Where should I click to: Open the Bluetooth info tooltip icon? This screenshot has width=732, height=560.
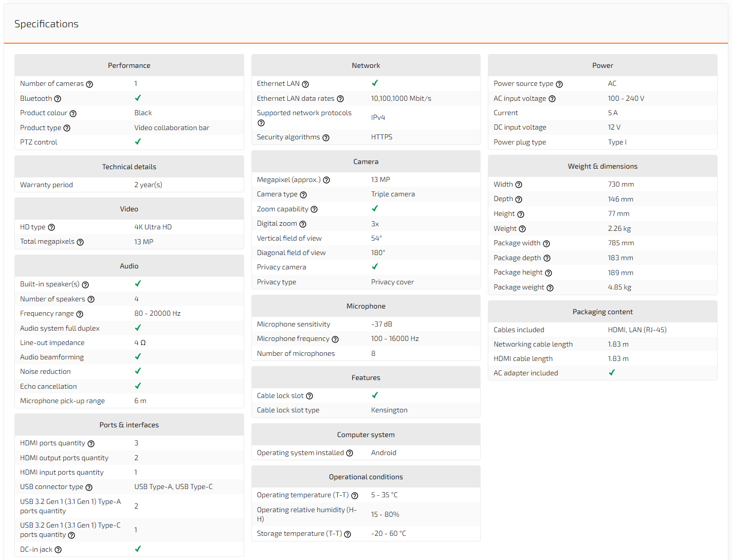point(58,99)
